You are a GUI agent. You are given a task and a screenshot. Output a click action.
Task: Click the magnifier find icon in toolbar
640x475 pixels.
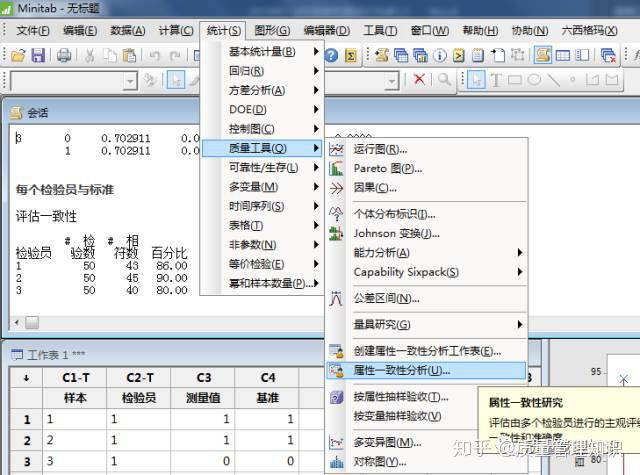pos(444,79)
